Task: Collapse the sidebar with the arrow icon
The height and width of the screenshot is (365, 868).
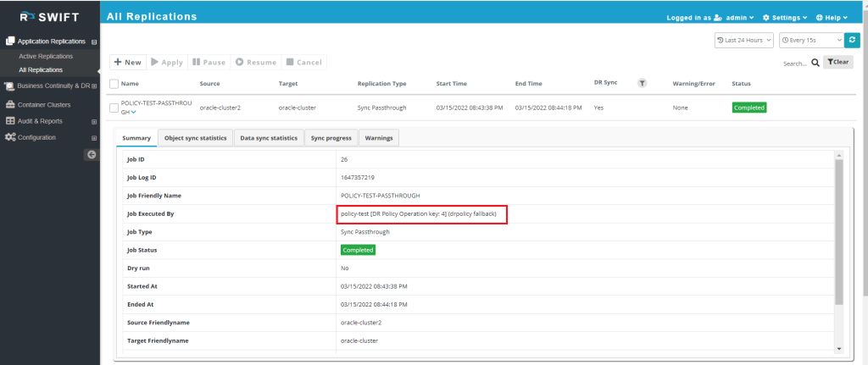Action: pyautogui.click(x=92, y=155)
